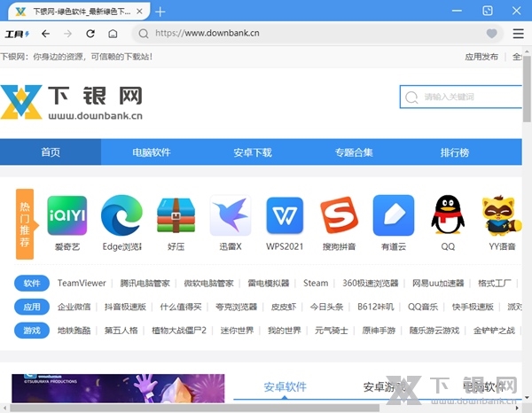
Task: Click the vertical scrollbar thumb
Action: [527, 88]
